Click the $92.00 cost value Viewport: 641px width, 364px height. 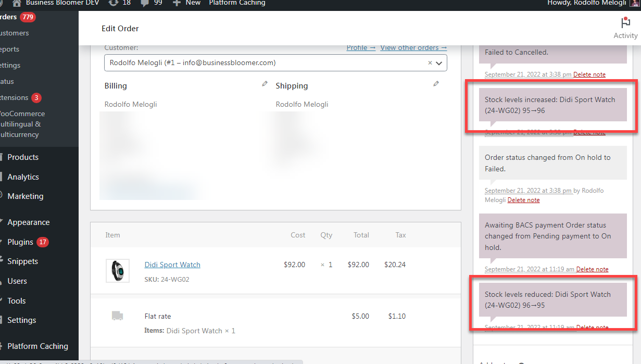[295, 265]
